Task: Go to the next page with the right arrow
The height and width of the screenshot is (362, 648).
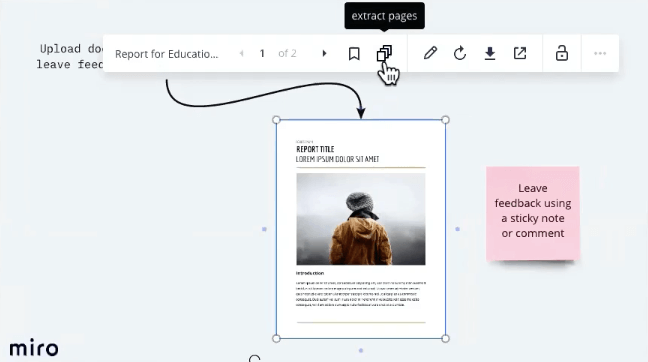Action: pyautogui.click(x=324, y=53)
